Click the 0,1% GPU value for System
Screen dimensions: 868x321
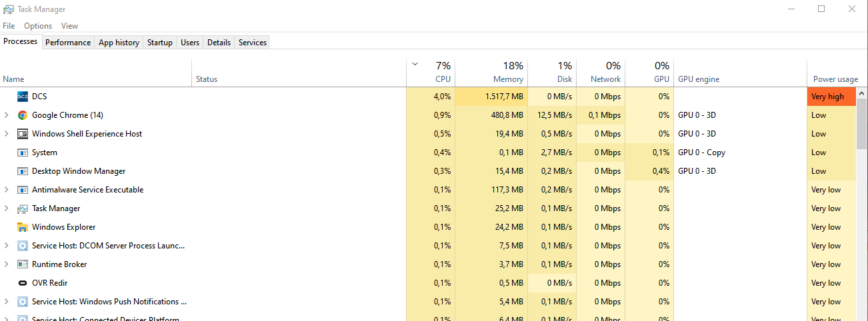661,153
